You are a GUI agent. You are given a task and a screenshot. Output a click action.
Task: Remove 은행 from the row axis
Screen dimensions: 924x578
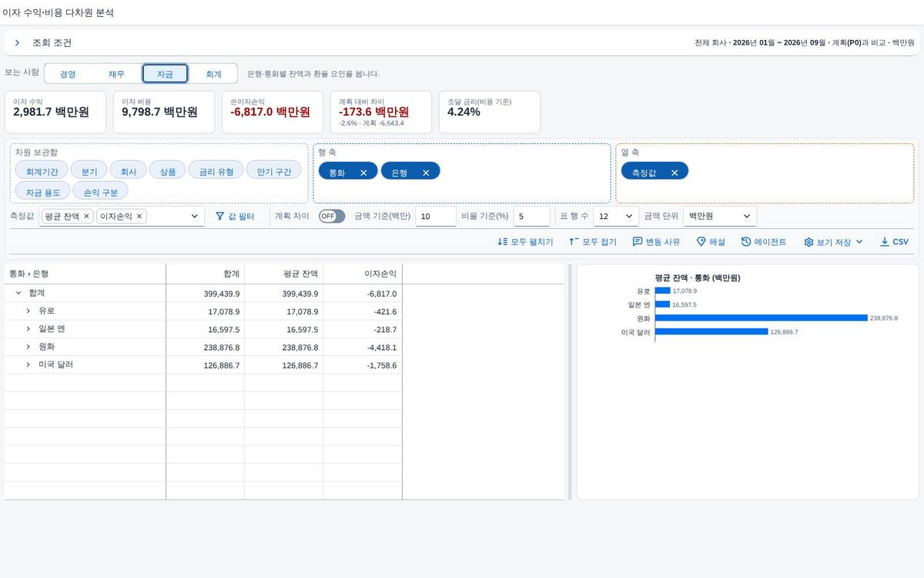[x=426, y=173]
